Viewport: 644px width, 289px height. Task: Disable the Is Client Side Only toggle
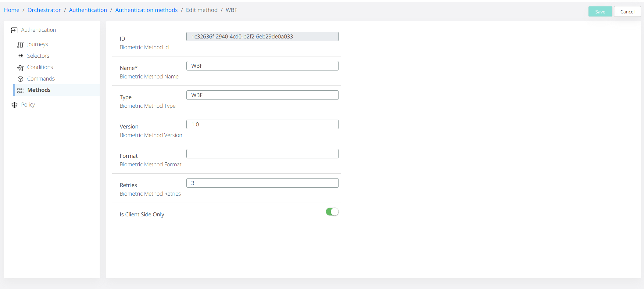click(332, 212)
